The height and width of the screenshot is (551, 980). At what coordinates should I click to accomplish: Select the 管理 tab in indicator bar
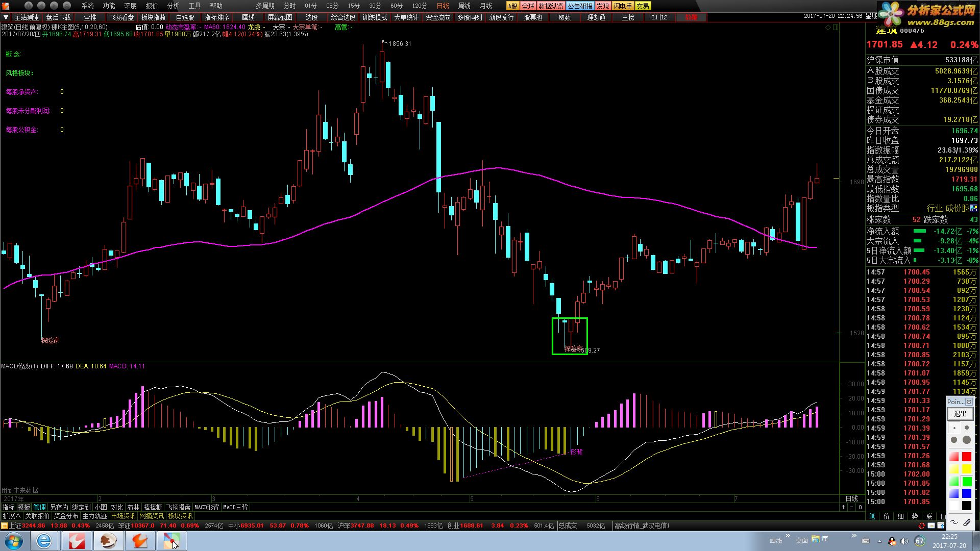39,507
